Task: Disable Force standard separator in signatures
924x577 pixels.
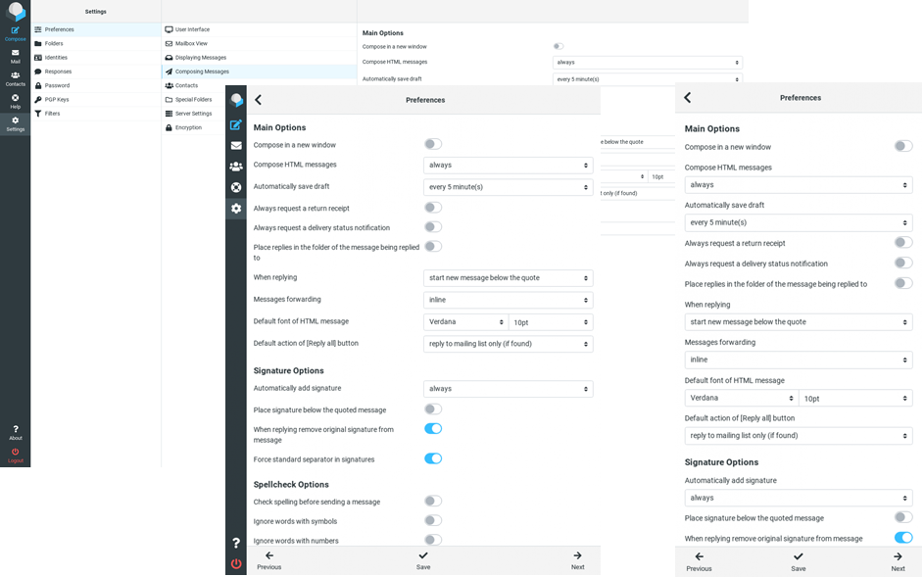Action: (x=432, y=458)
